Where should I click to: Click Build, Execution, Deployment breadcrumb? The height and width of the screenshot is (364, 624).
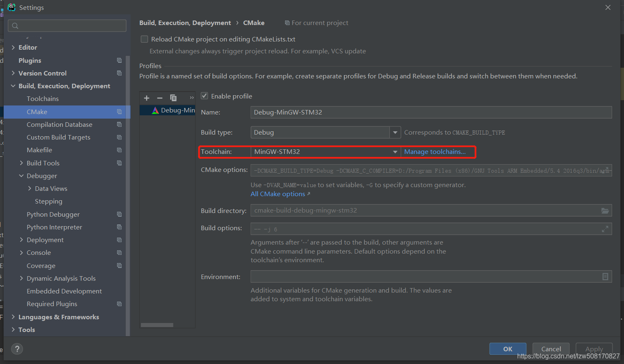pos(185,23)
